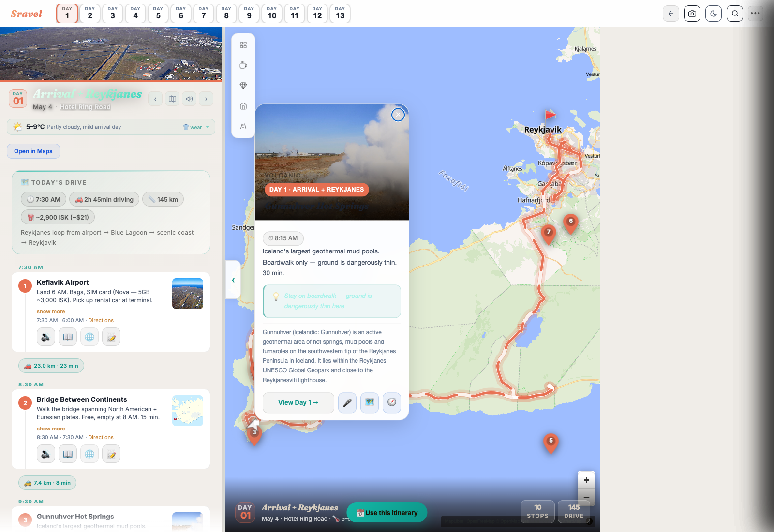Open Directions link for Bridge Between Continents
The image size is (774, 532).
[x=101, y=437]
